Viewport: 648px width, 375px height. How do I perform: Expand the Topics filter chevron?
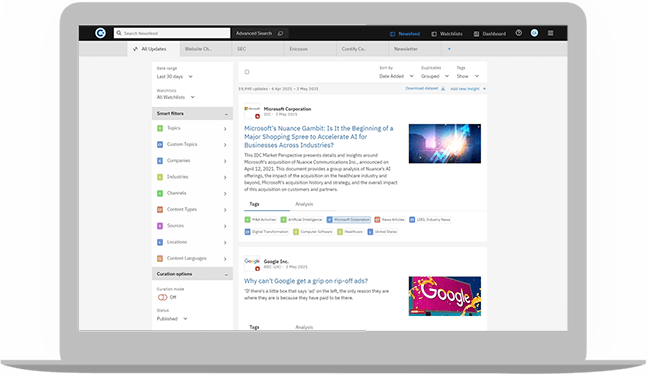(x=225, y=129)
